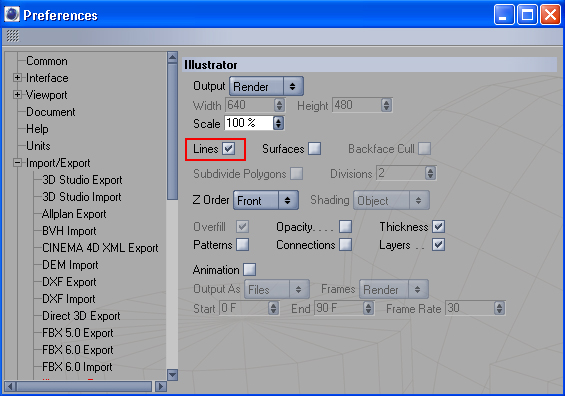Open the Output dropdown set to Render
Screen dimensions: 565x396
(x=266, y=86)
